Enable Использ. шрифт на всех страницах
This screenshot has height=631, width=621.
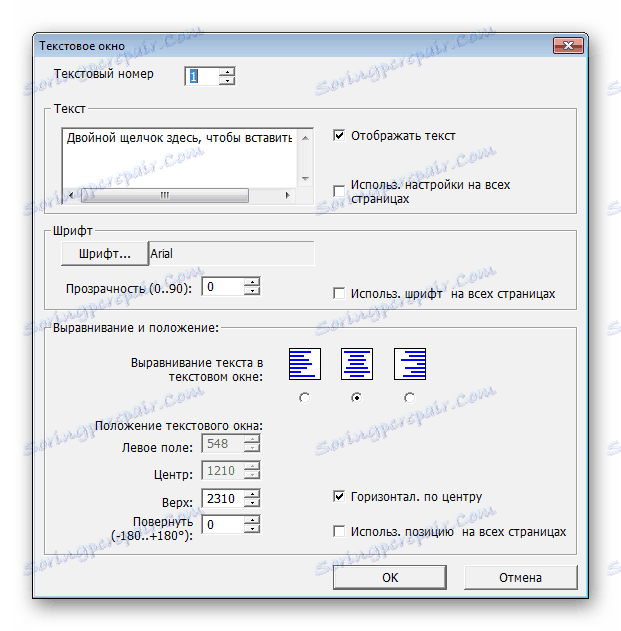[x=339, y=293]
